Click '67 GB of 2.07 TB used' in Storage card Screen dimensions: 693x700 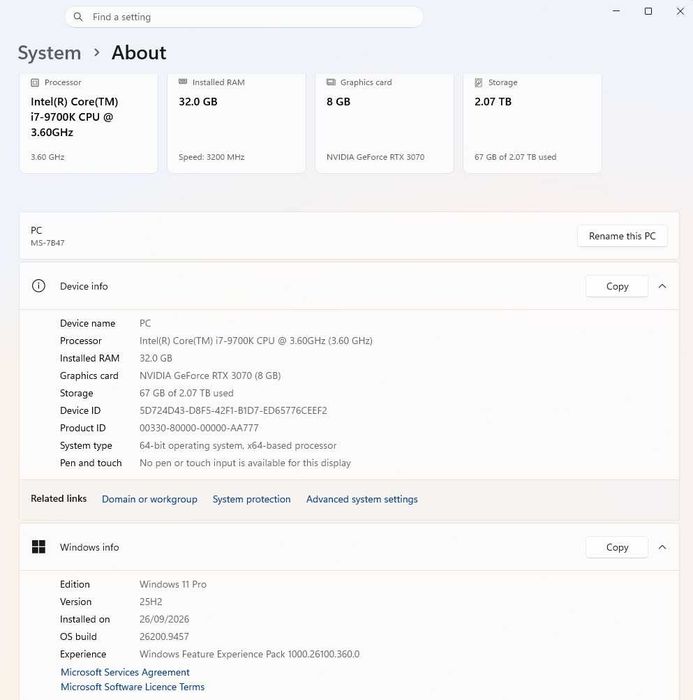(x=515, y=157)
